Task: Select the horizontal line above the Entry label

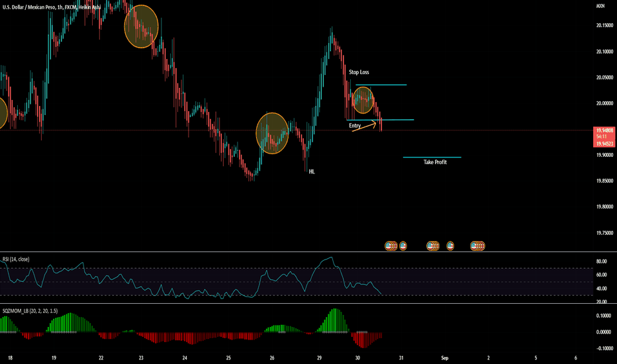Action: click(380, 120)
